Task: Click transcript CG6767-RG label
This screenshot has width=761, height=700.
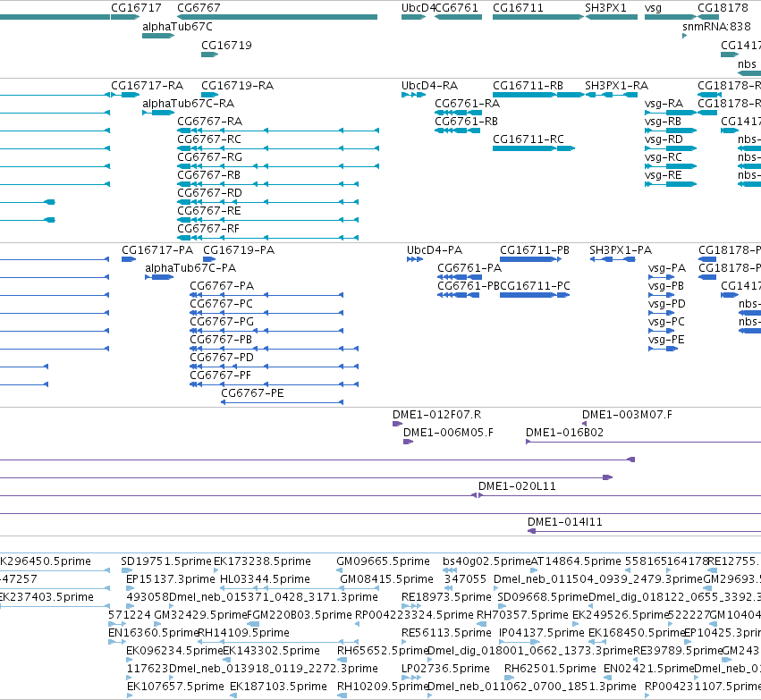Action: click(209, 157)
